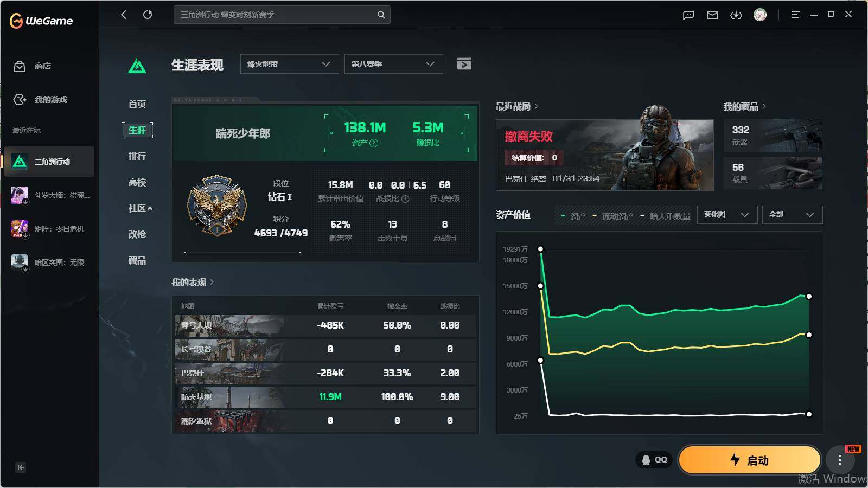Screen dimensions: 868x488
Task: Open the QQ button
Action: tap(654, 460)
